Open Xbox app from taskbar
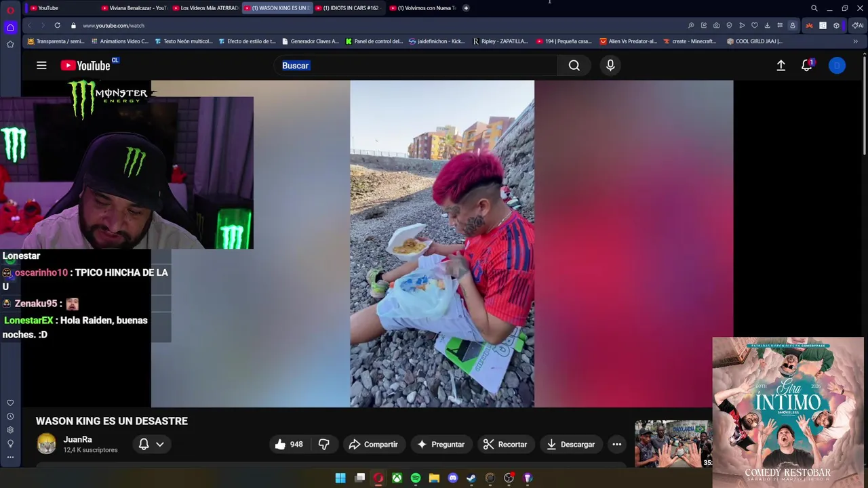The width and height of the screenshot is (868, 488). pos(397,478)
